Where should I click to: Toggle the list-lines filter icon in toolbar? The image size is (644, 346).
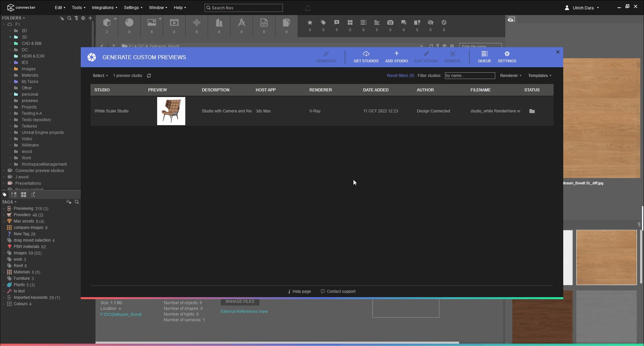364,22
